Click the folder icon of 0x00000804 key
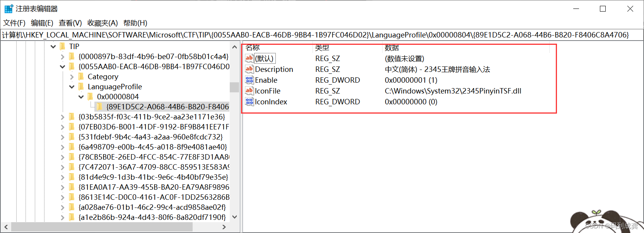 pyautogui.click(x=91, y=97)
